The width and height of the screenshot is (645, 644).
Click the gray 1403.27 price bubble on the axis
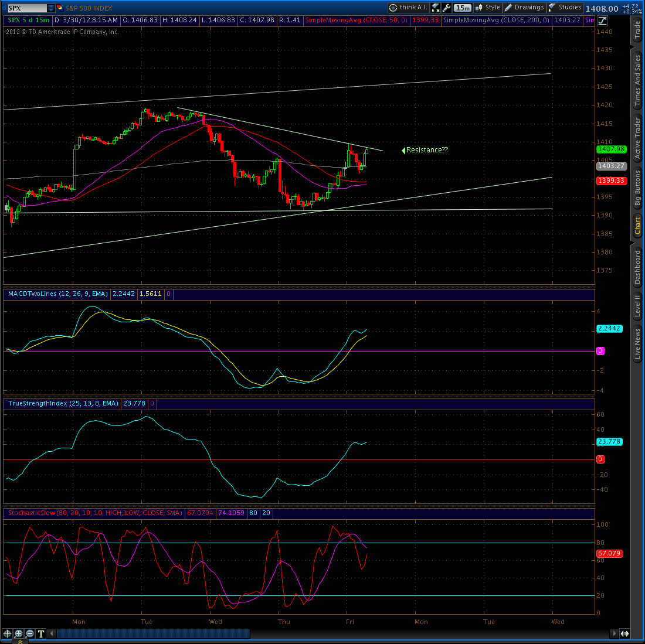(x=611, y=166)
